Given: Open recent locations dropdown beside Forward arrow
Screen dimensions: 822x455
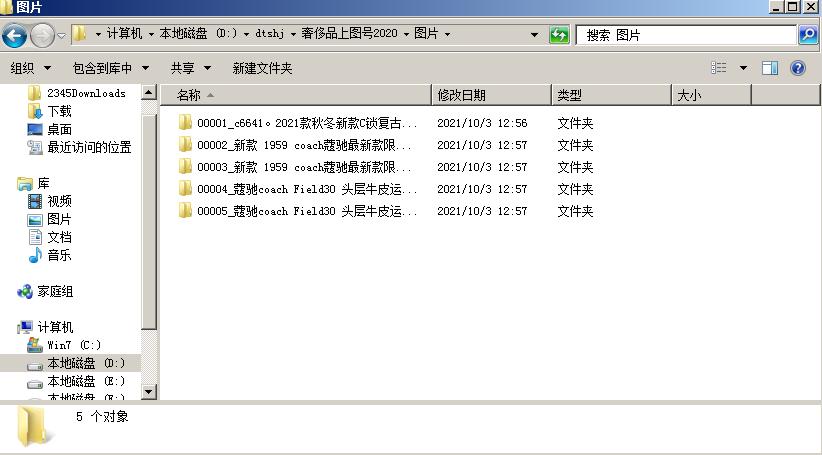Looking at the screenshot, I should (61, 36).
